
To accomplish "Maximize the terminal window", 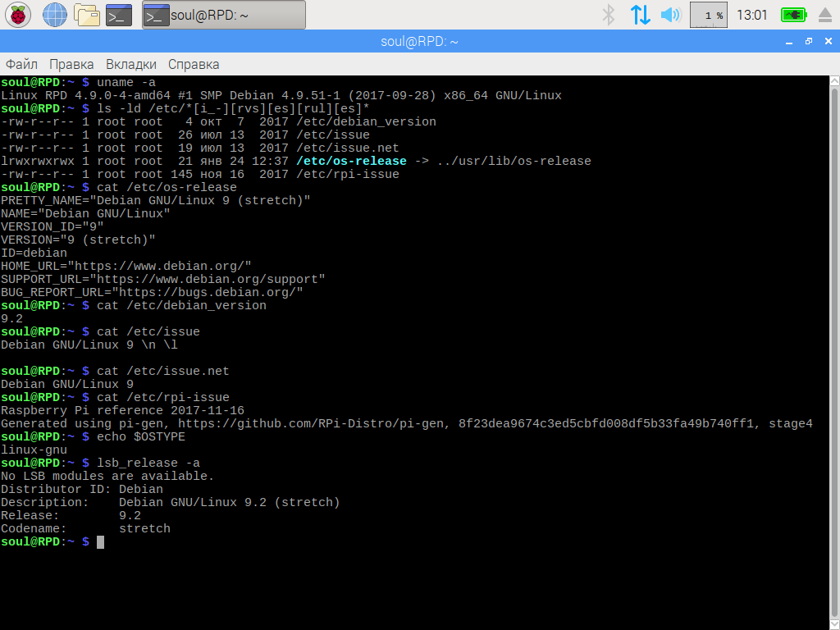I will click(x=809, y=41).
